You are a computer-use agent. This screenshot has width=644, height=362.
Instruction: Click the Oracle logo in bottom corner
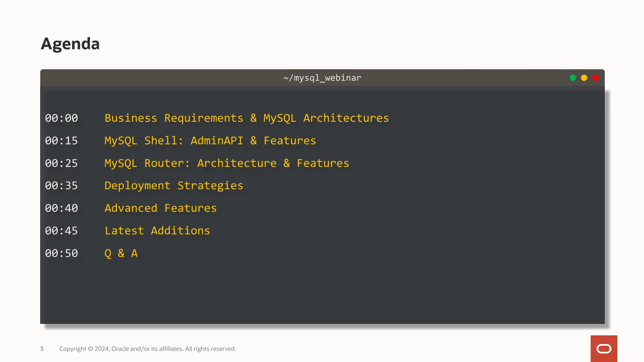pos(604,348)
